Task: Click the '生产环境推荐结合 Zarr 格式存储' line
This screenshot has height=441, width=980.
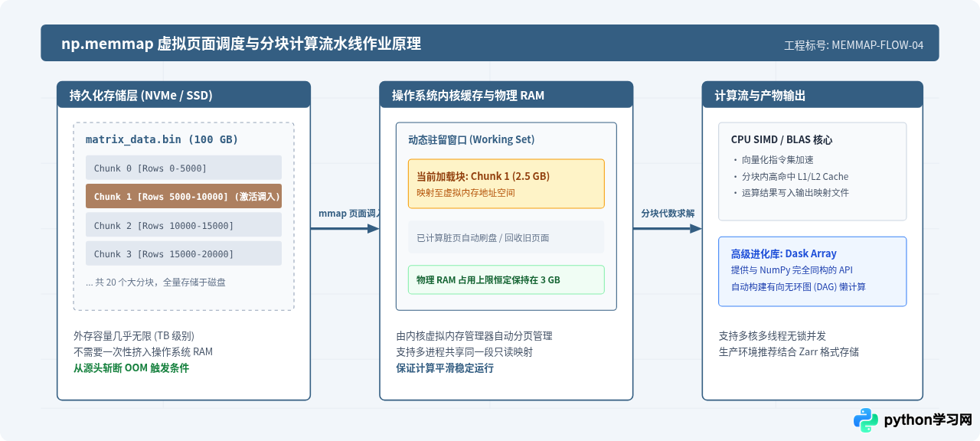Action: click(789, 351)
